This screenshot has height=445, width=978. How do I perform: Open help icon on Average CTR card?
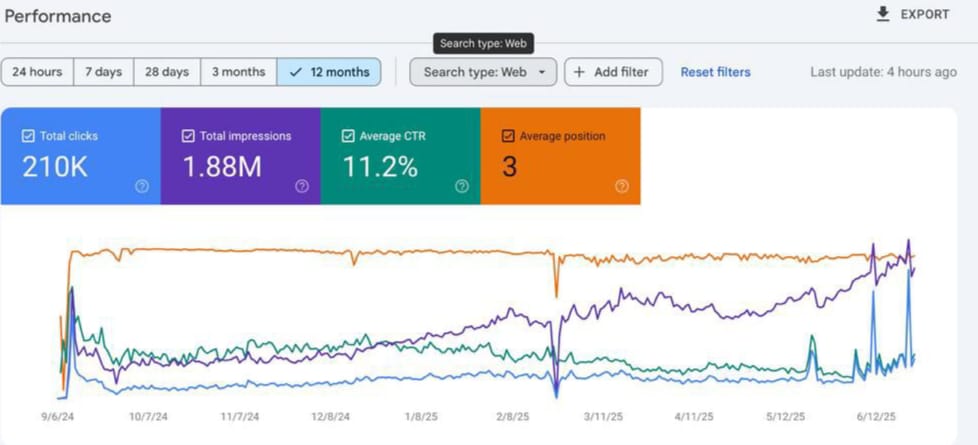coord(462,186)
